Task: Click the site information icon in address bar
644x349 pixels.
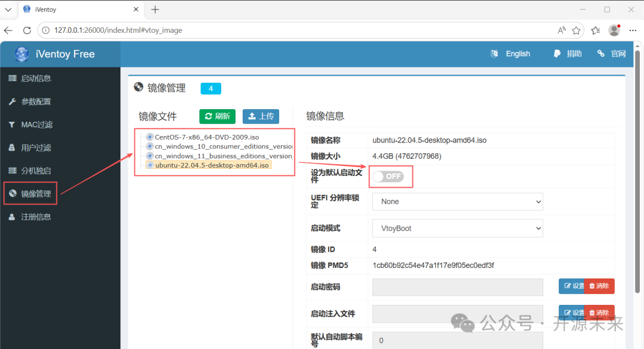Action: point(46,30)
